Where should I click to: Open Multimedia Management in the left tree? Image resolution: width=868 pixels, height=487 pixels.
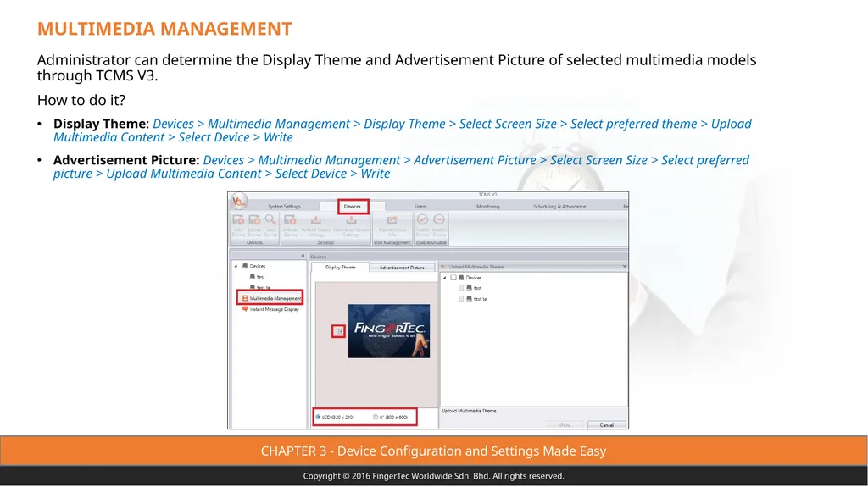(x=270, y=298)
